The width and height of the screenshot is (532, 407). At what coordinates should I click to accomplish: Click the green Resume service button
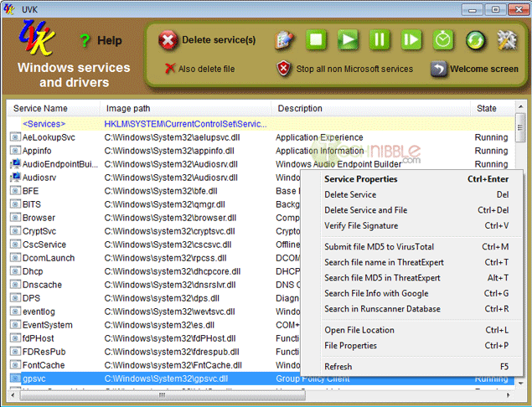[x=411, y=39]
